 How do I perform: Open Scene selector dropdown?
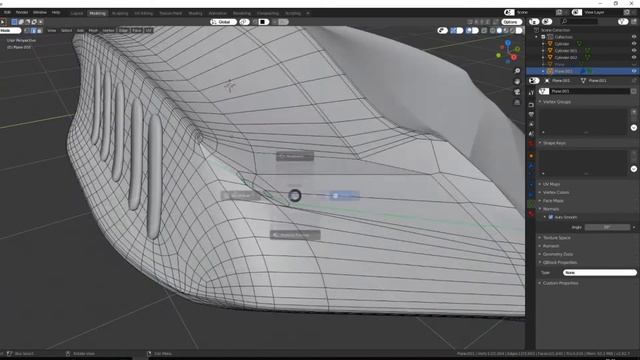(x=509, y=13)
